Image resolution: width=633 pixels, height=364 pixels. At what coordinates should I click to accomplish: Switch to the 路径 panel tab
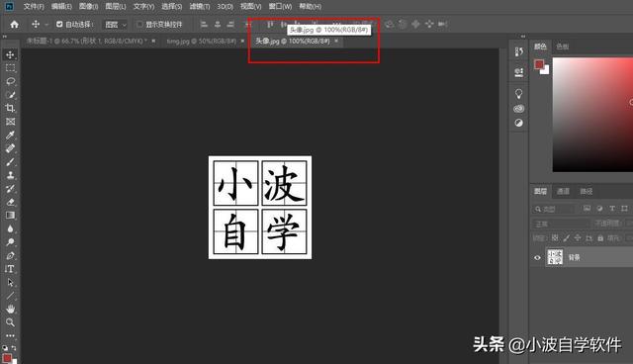point(587,191)
